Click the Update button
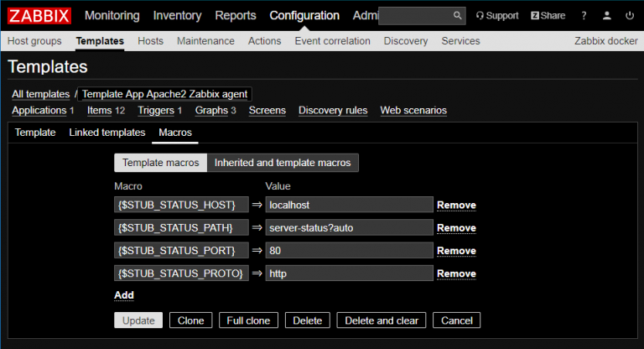The height and width of the screenshot is (349, 644). tap(138, 320)
